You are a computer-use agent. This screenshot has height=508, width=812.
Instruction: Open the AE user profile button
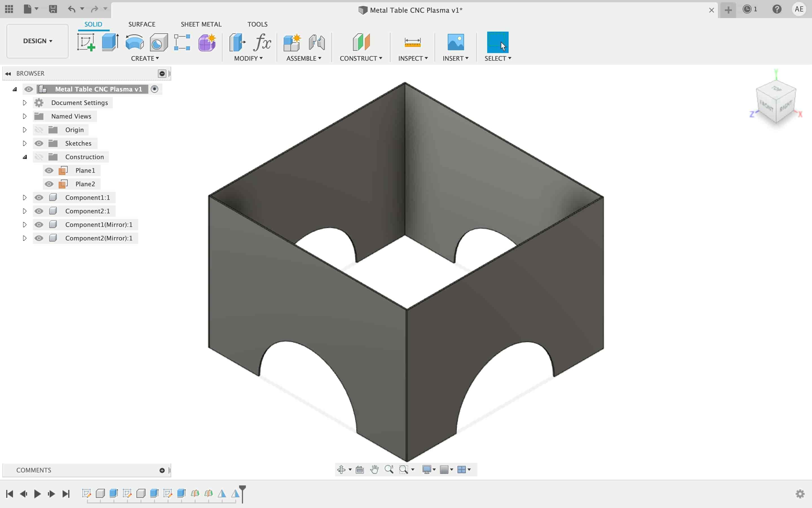(x=799, y=9)
